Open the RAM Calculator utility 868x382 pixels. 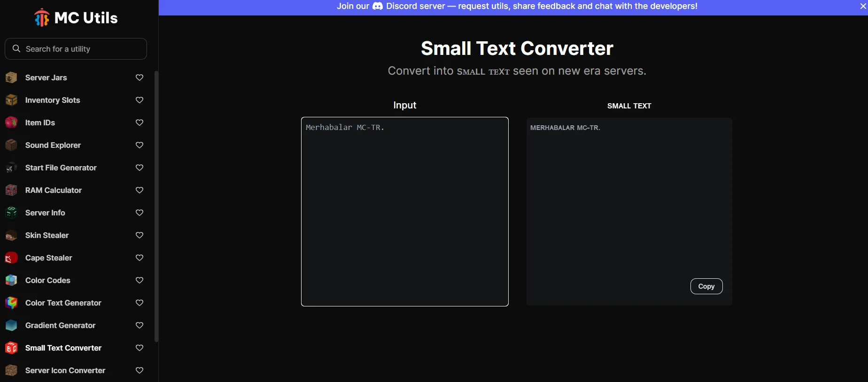(54, 190)
